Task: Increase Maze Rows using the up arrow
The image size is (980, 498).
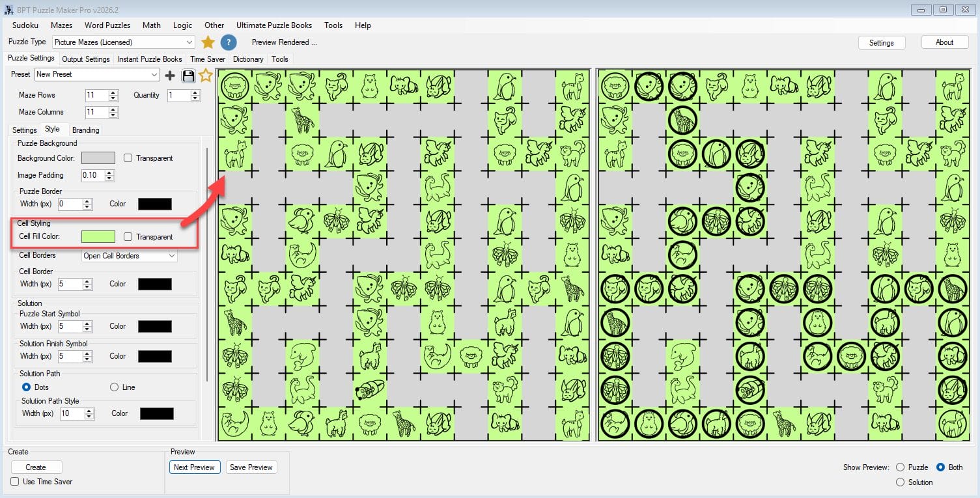Action: click(x=114, y=92)
